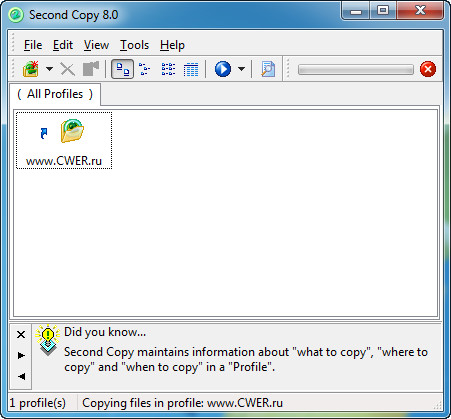Viewport: 451px width, 419px height.
Task: Click the www.CWER.ru profile label
Action: click(x=64, y=161)
